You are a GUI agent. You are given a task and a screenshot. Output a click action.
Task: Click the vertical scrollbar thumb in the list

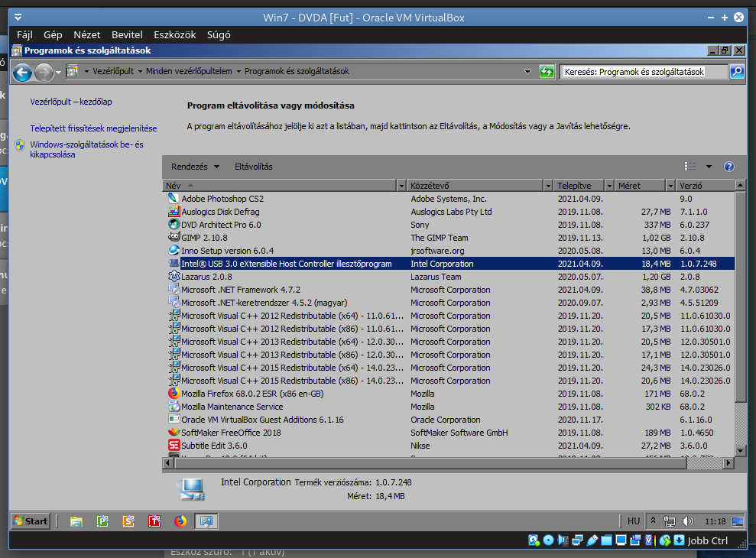[740, 296]
